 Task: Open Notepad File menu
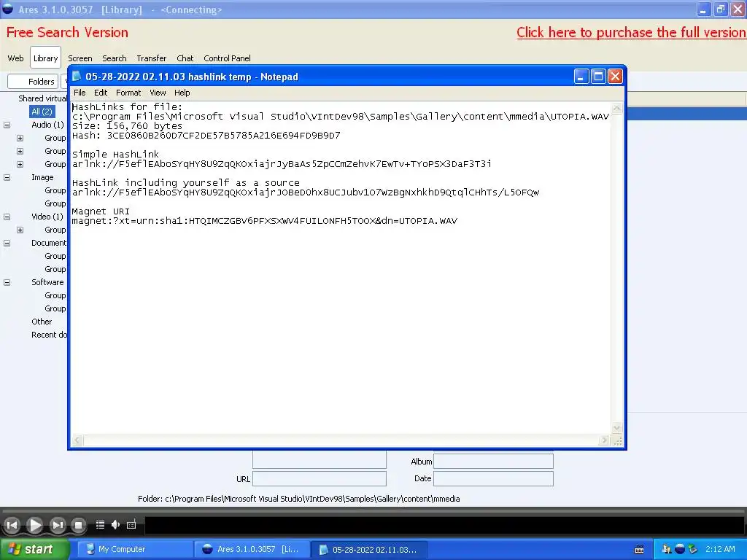tap(80, 93)
